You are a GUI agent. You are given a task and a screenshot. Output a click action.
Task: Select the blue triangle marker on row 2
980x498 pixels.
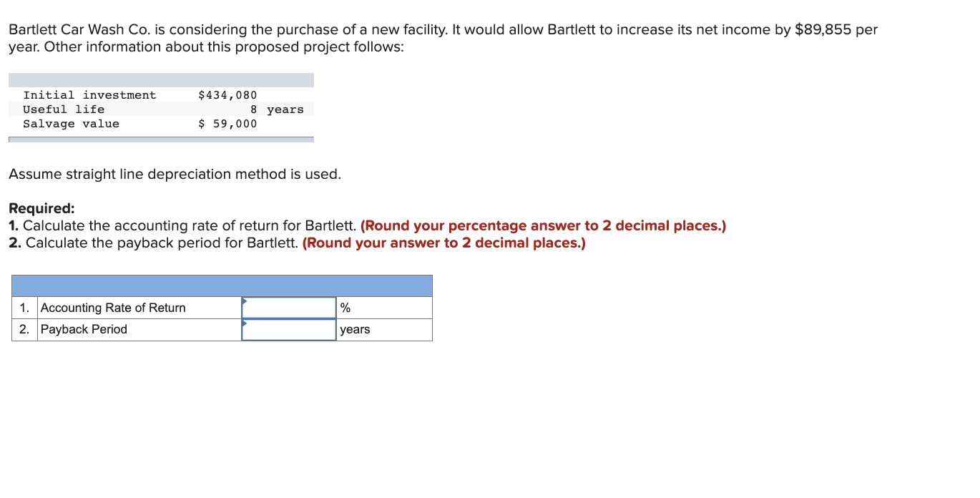point(245,323)
